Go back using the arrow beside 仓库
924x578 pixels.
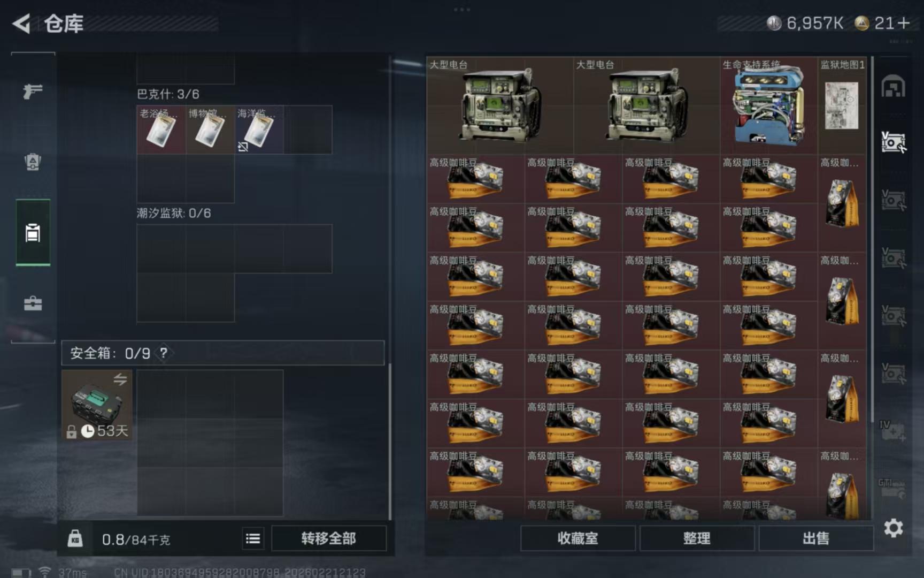point(21,24)
